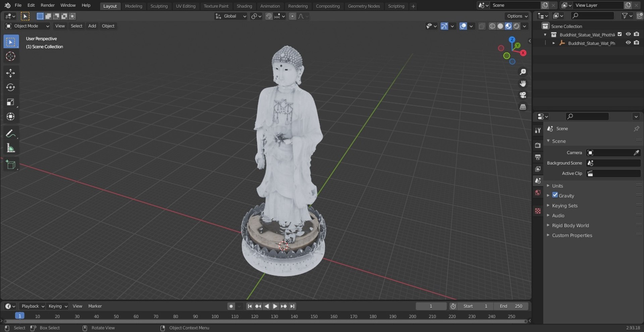Toggle the auto keying record button

[x=231, y=306]
